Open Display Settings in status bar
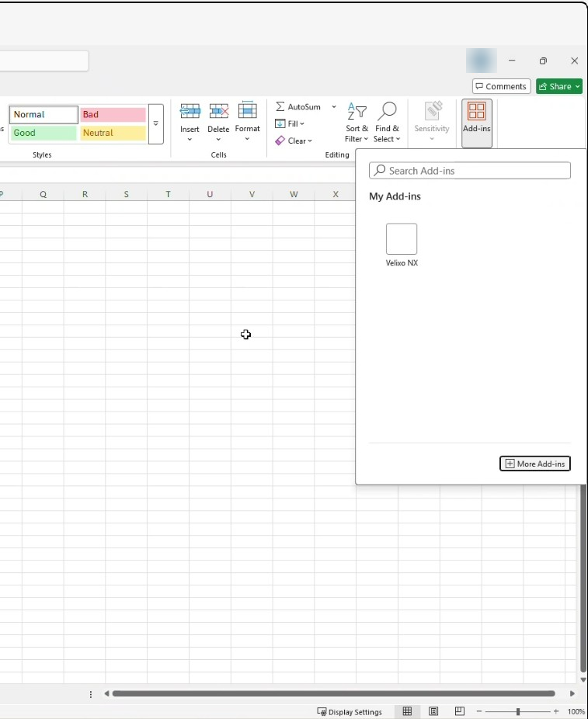The height and width of the screenshot is (719, 588). tap(350, 712)
